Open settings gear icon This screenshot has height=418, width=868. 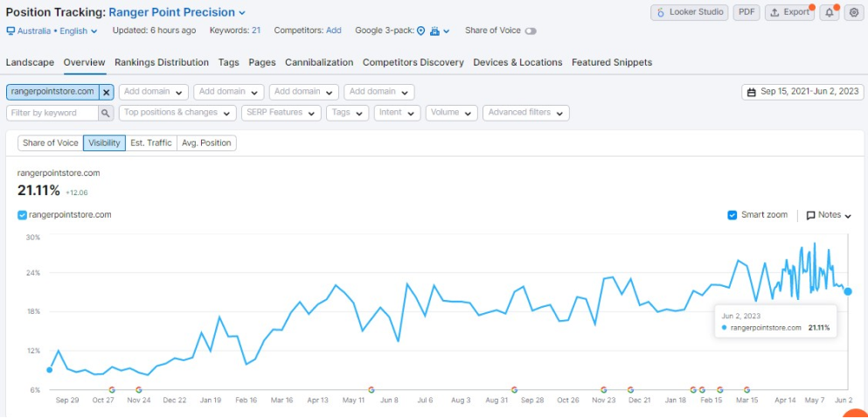tap(855, 12)
